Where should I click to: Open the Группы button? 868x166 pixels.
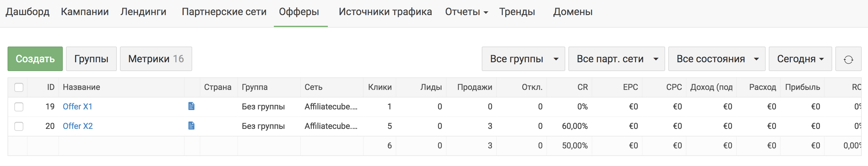(x=91, y=59)
